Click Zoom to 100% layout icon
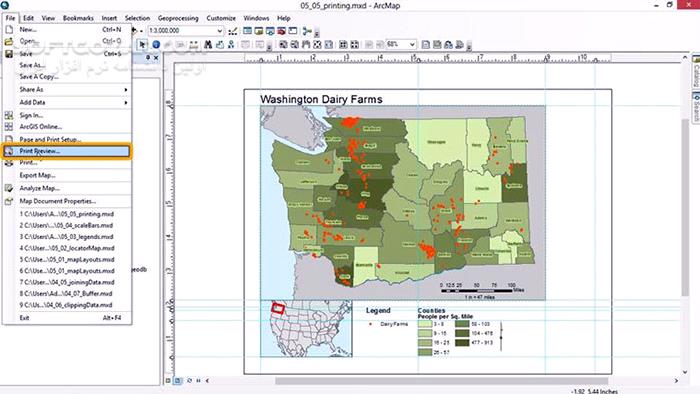This screenshot has height=394, width=700. coord(329,44)
